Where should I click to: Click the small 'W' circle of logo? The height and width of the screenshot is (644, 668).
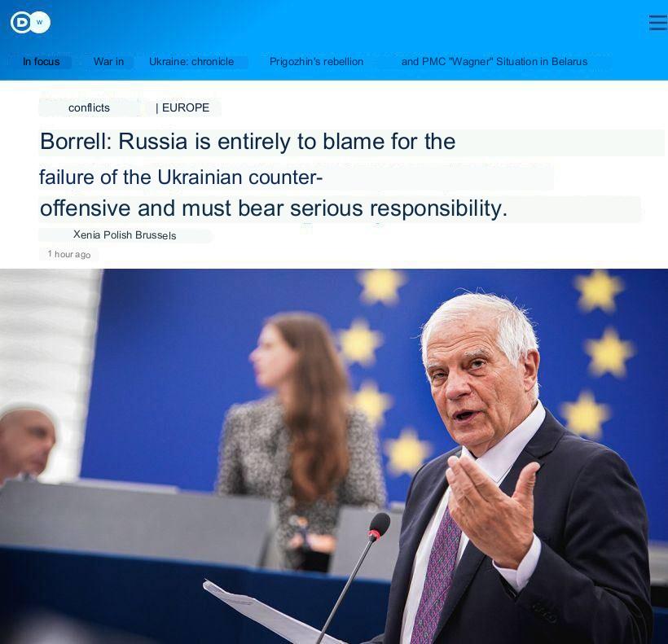click(41, 22)
